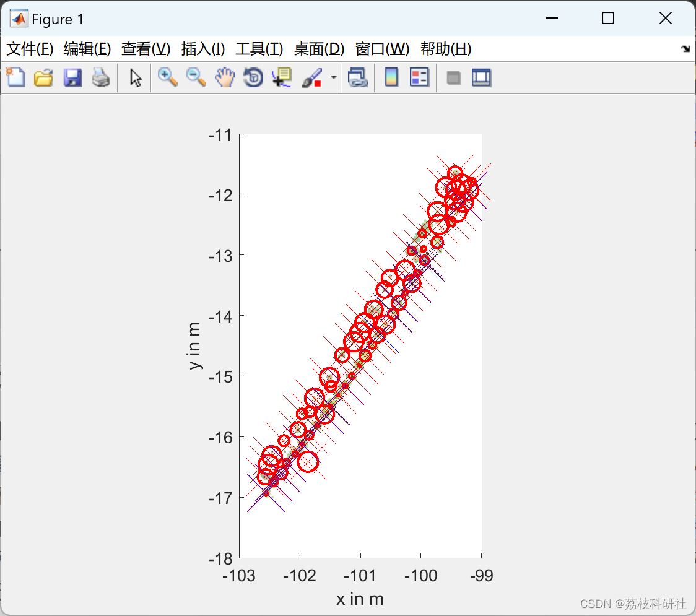Viewport: 696px width, 616px height.
Task: Open the 工具(T) menu
Action: tap(259, 49)
